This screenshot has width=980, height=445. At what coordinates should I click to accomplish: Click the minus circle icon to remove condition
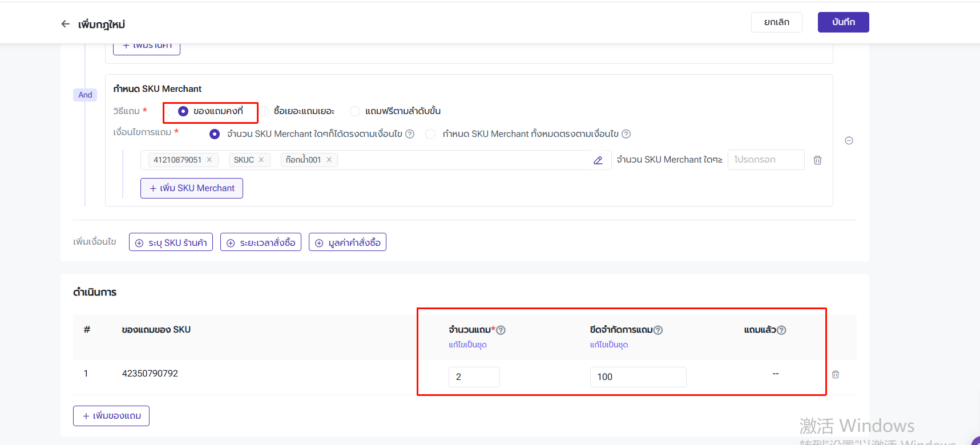click(849, 140)
